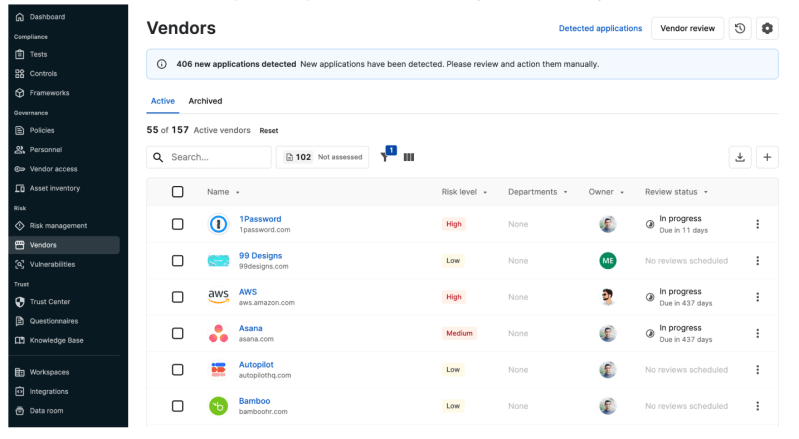Open Vulnerabilities page
799x439 pixels.
[52, 264]
